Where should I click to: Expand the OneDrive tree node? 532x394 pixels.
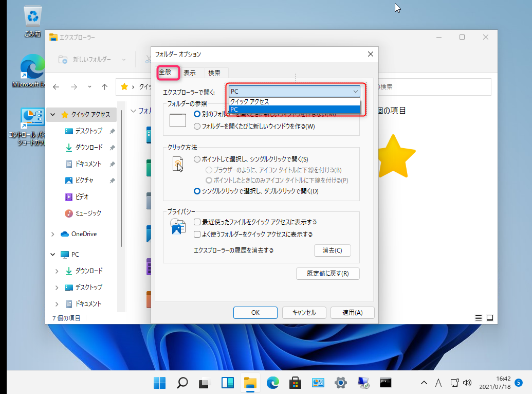[52, 234]
